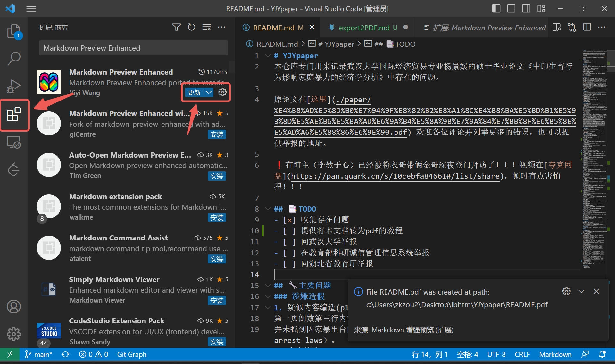This screenshot has height=364, width=615.
Task: Click main* branch in status bar
Action: [38, 354]
